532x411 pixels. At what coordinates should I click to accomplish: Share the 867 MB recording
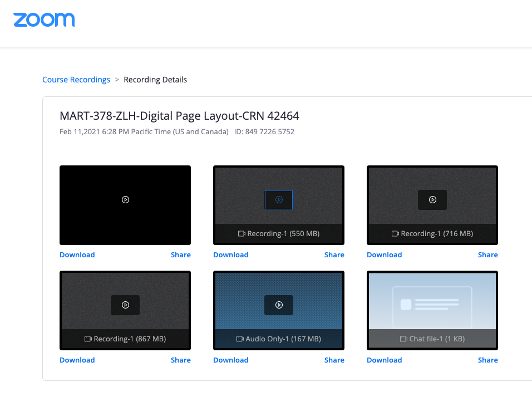coord(180,360)
